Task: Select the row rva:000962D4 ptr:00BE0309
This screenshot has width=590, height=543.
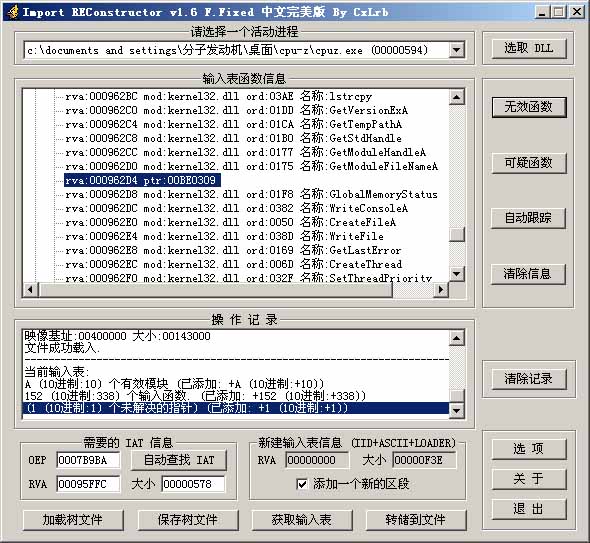Action: 142,180
